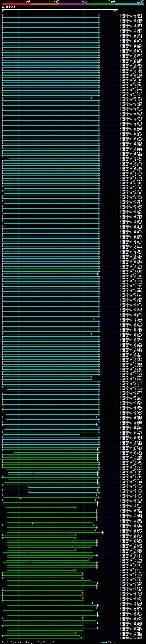146x644 pixels.
Task: Select the UniRef100_O74690 label
Action: tap(131, 90)
